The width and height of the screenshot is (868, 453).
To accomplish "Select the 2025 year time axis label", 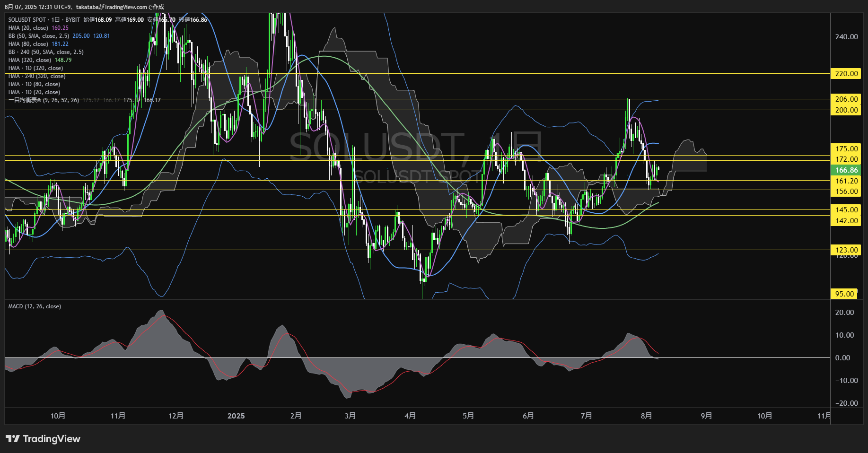I will 236,416.
